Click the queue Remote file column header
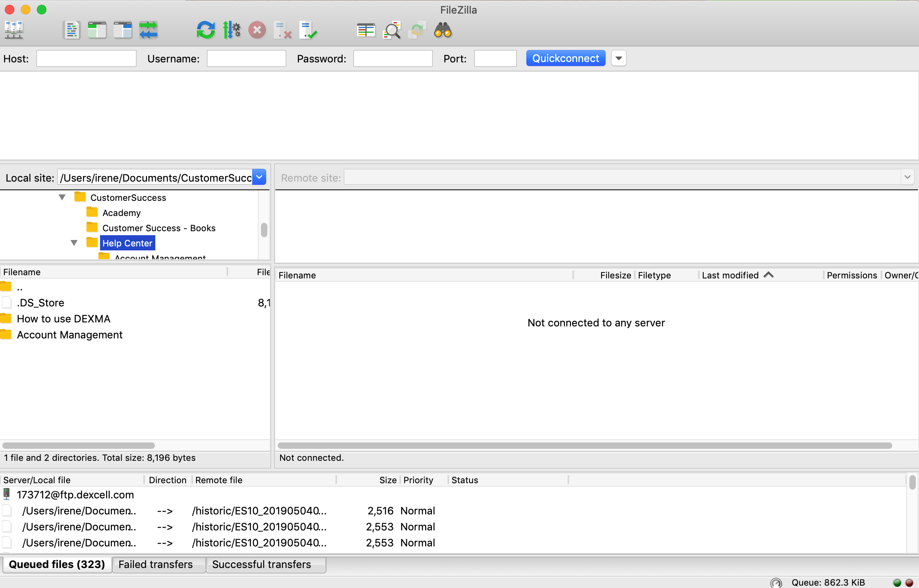919x588 pixels. 264,480
